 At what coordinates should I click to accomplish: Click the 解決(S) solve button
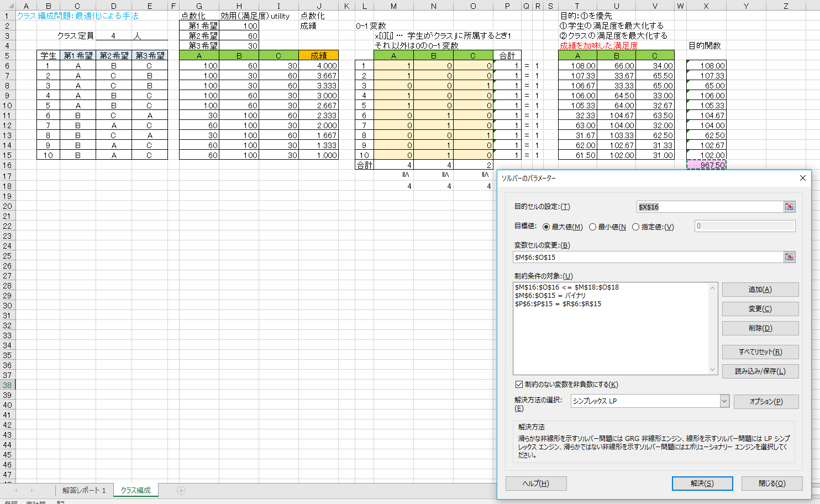[x=702, y=484]
